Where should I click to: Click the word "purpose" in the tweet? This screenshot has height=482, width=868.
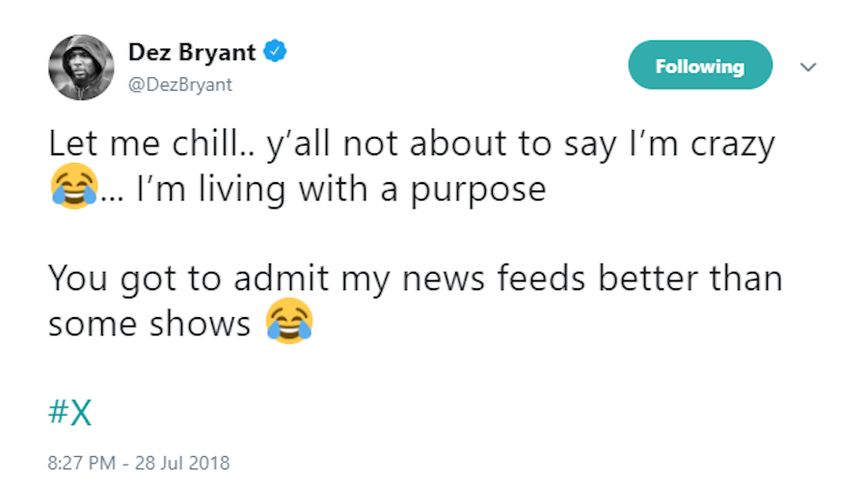pyautogui.click(x=479, y=190)
